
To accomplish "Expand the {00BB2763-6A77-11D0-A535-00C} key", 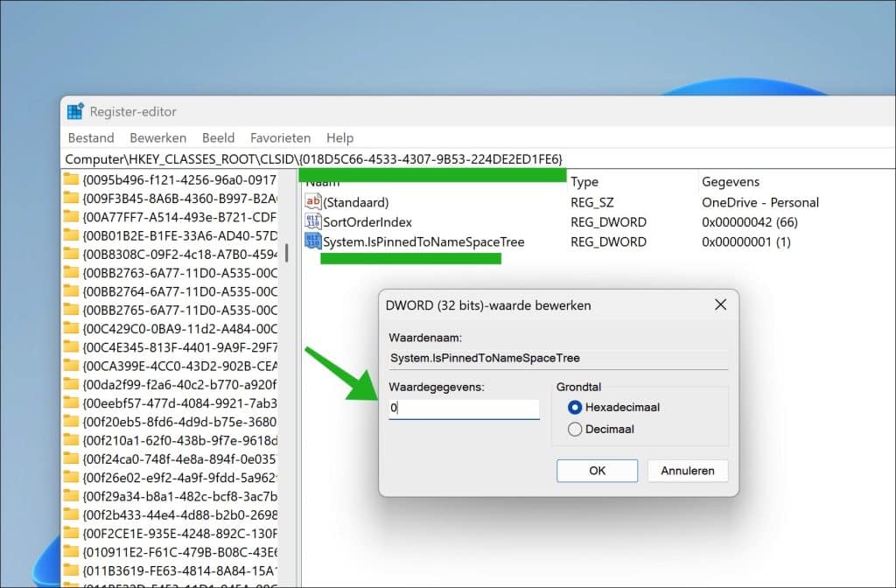I will click(65, 273).
